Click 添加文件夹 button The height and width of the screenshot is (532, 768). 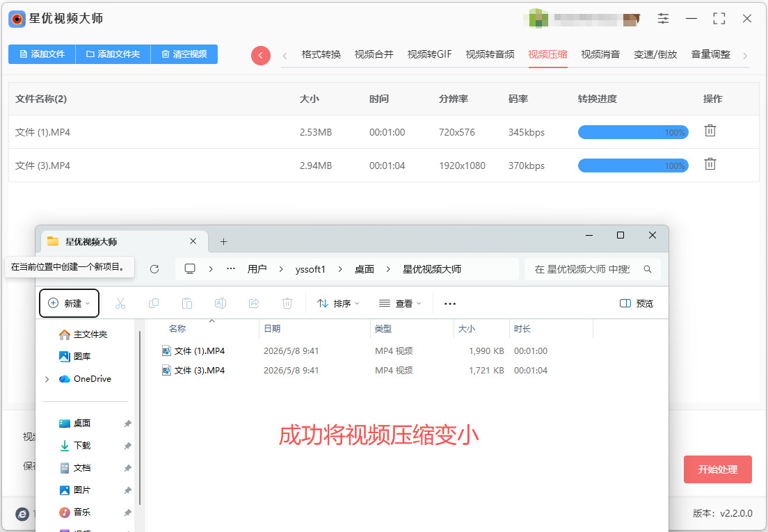113,54
